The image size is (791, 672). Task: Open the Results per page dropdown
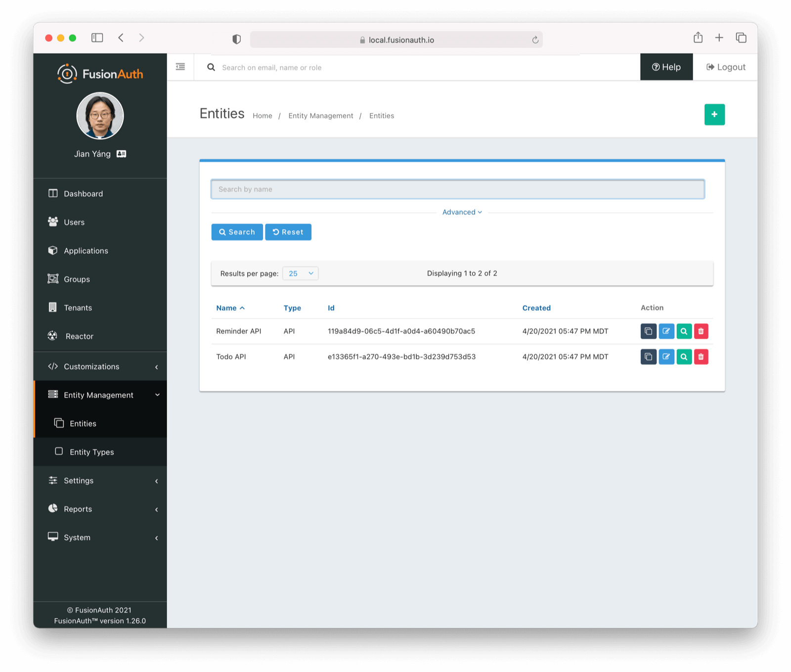301,273
